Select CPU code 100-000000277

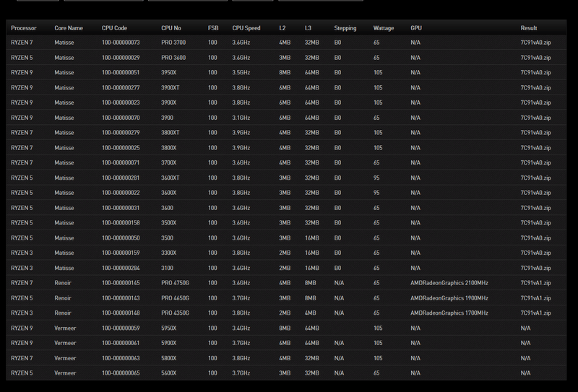coord(121,87)
